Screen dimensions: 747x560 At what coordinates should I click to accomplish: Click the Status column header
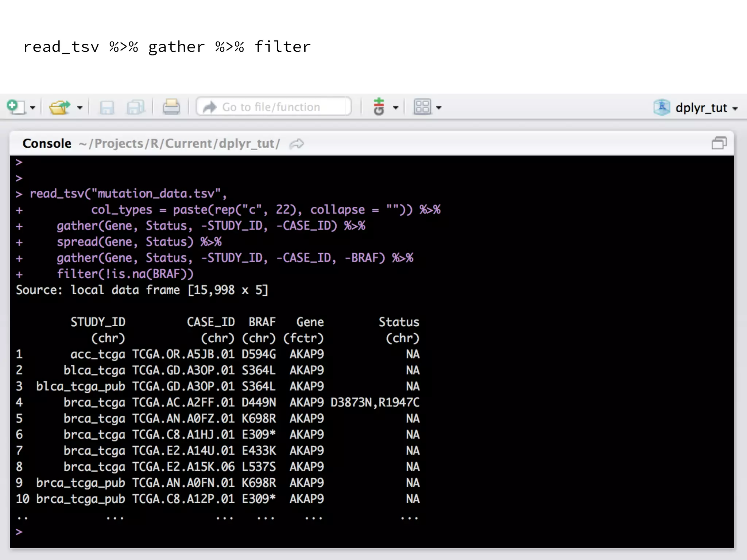[399, 322]
